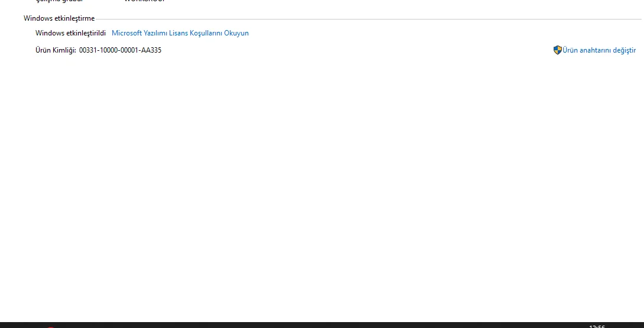Viewport: 644px width, 328px height.
Task: Click the Windows etkinleştirme section heading
Action: tap(59, 18)
